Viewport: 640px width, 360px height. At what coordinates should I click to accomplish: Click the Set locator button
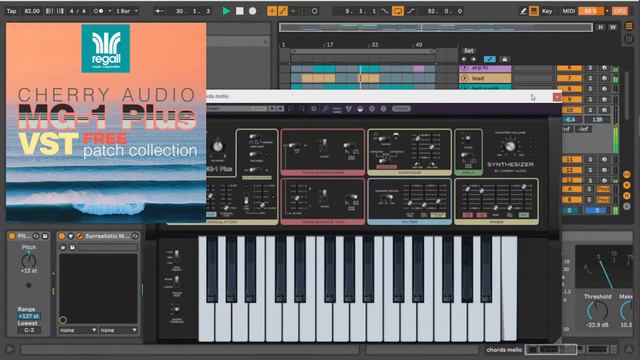[x=469, y=51]
